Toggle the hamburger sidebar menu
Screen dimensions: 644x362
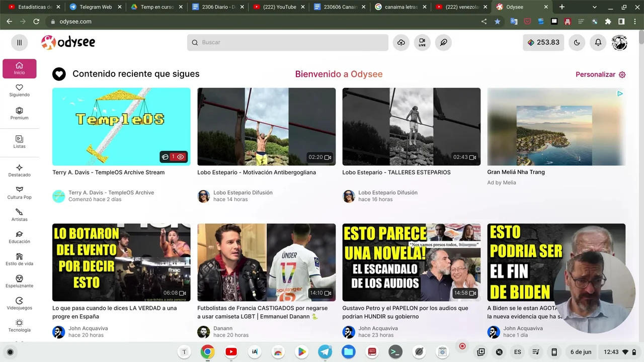point(19,43)
